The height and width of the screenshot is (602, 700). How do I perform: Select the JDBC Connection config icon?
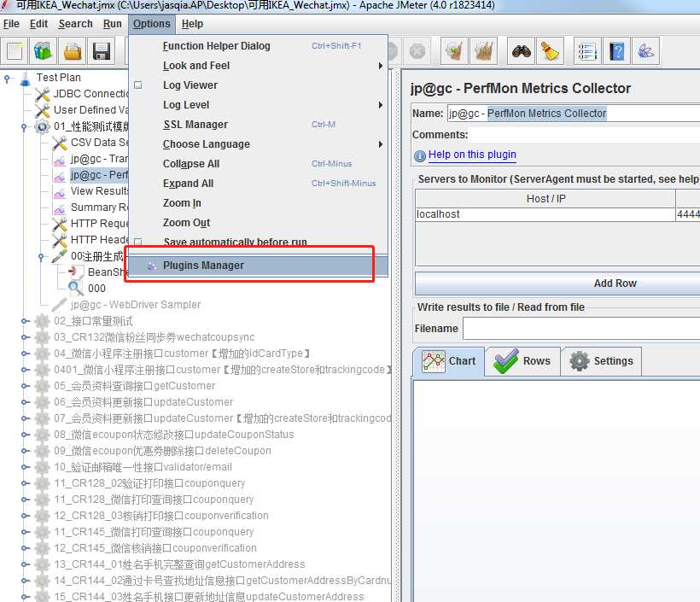[43, 94]
